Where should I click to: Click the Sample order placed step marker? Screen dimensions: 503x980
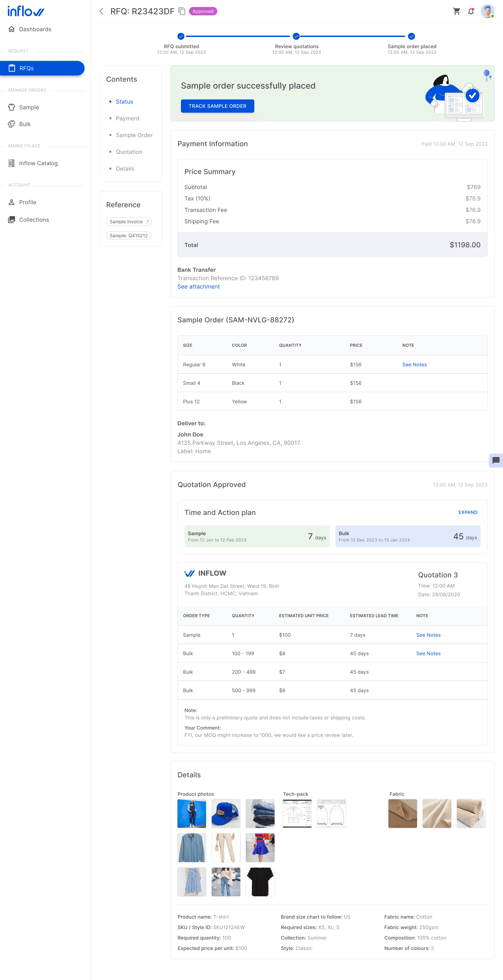pyautogui.click(x=411, y=36)
